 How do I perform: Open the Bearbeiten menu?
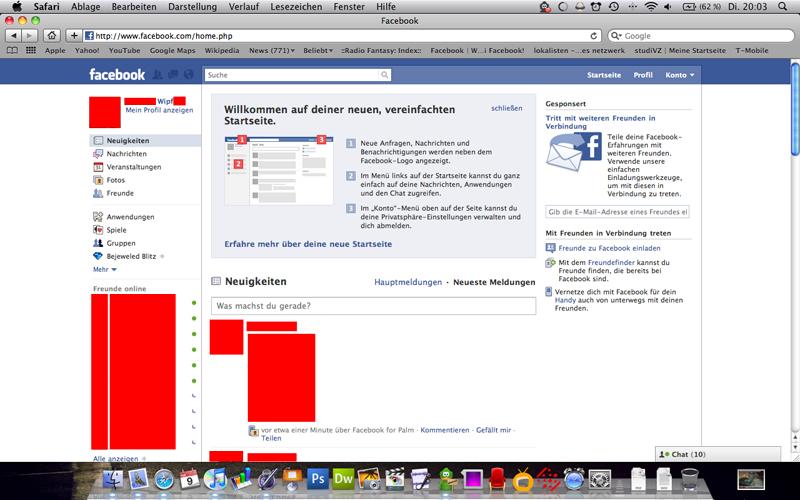point(134,7)
